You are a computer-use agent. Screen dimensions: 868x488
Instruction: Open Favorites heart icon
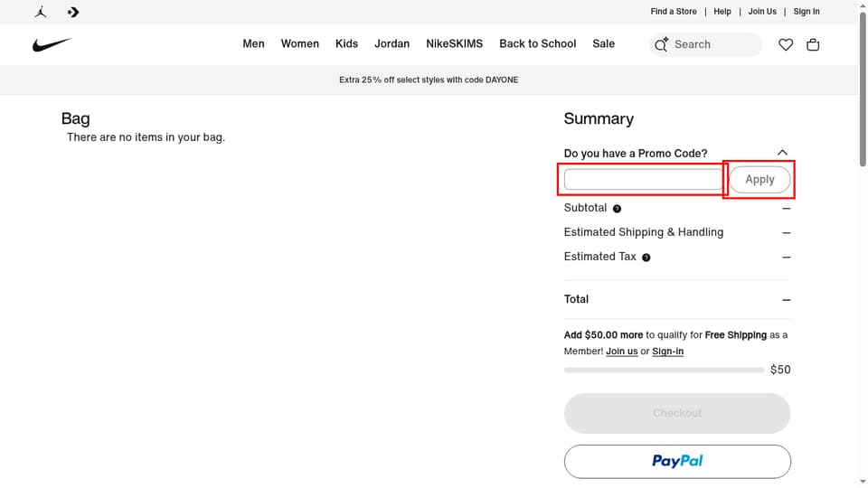point(786,44)
